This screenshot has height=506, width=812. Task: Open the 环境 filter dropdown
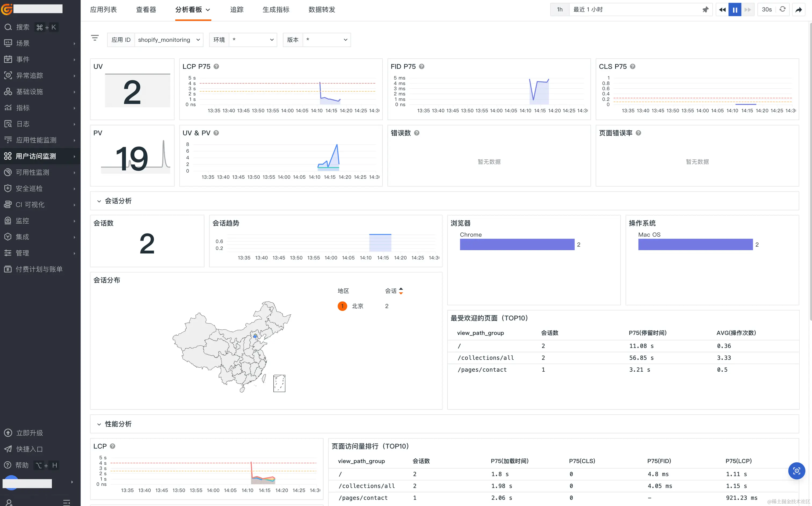tap(253, 40)
